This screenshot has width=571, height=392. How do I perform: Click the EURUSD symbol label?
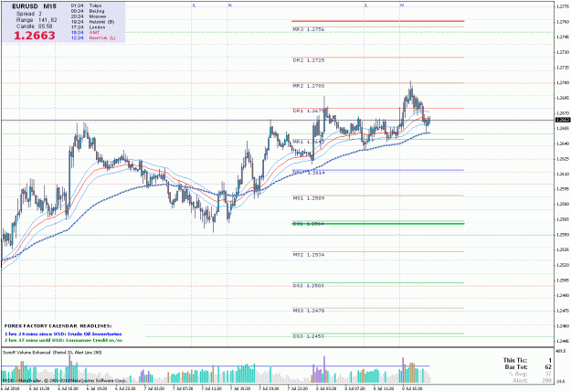pos(26,6)
